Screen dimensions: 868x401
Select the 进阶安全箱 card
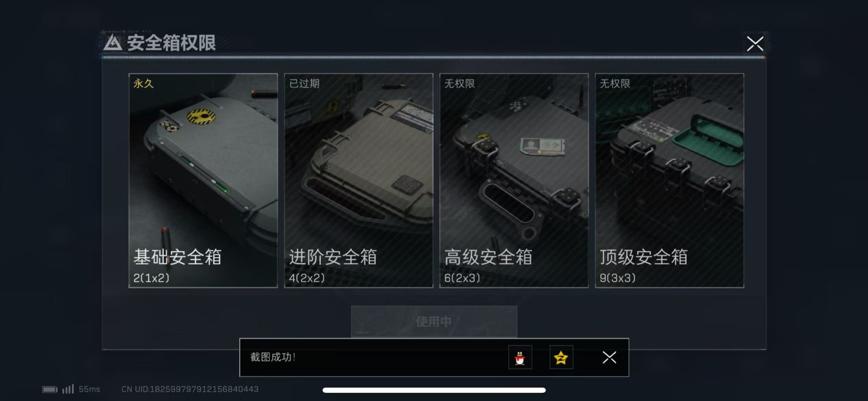[359, 180]
